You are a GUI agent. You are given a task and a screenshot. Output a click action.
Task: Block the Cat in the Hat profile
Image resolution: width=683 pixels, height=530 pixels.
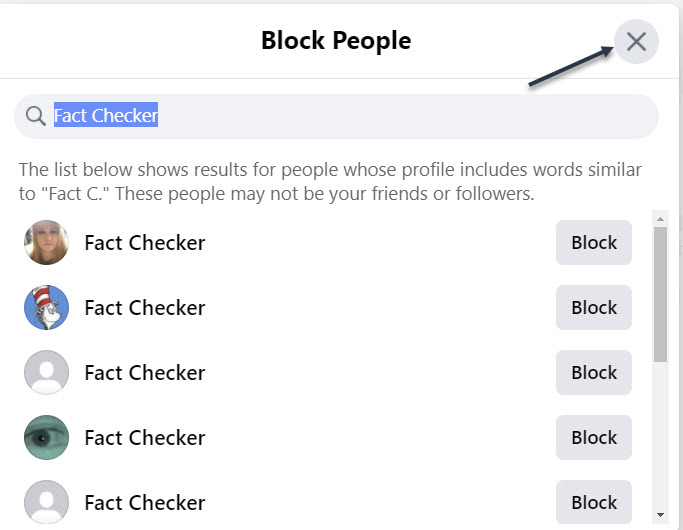[593, 308]
